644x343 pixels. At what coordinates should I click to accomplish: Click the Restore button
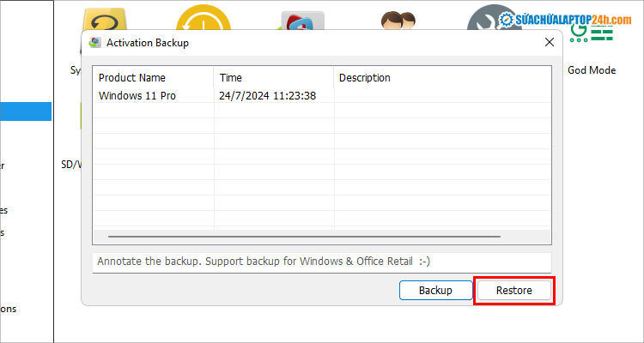point(513,291)
